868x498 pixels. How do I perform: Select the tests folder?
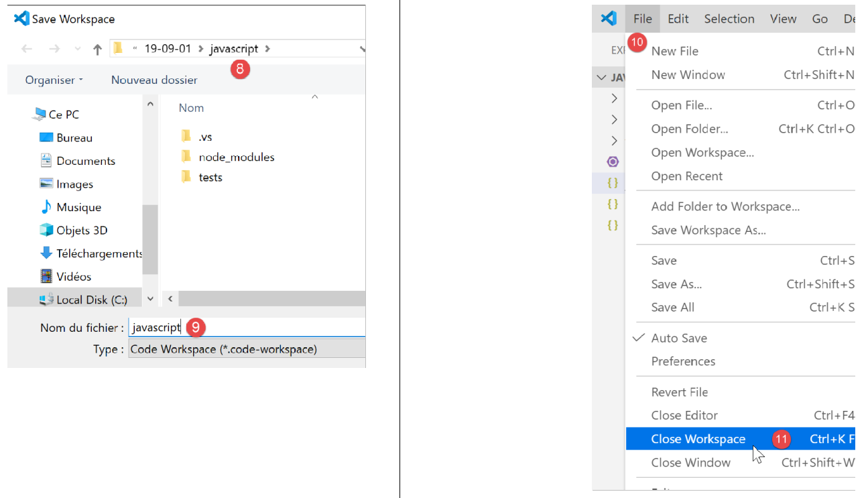[210, 177]
